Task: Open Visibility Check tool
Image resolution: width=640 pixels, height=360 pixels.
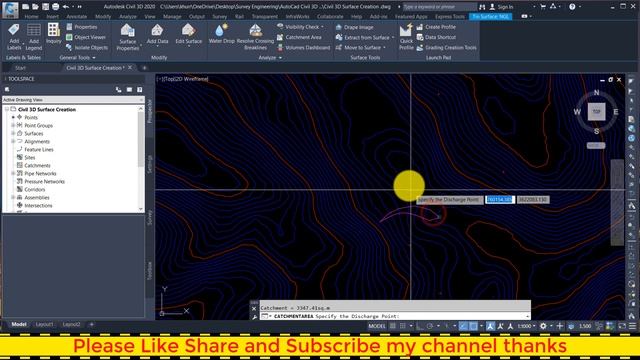Action: pyautogui.click(x=300, y=27)
